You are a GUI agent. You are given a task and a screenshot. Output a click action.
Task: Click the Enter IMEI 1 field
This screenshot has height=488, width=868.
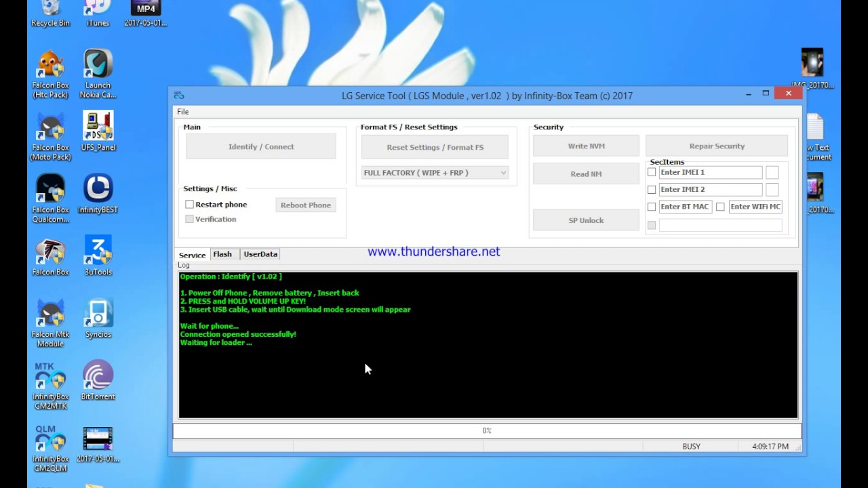pyautogui.click(x=711, y=172)
